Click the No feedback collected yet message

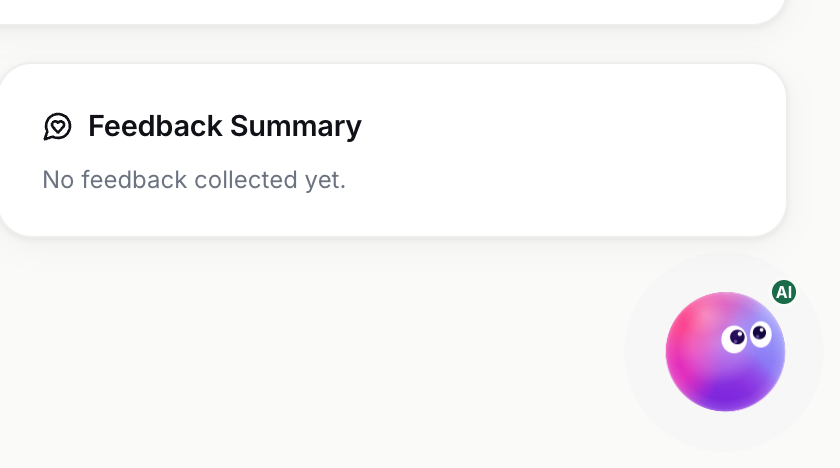194,180
